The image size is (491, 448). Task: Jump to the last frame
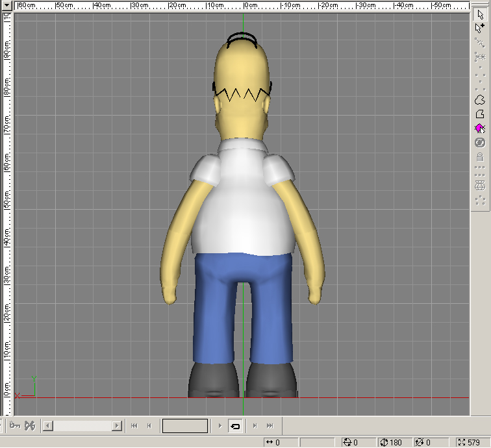(270, 426)
